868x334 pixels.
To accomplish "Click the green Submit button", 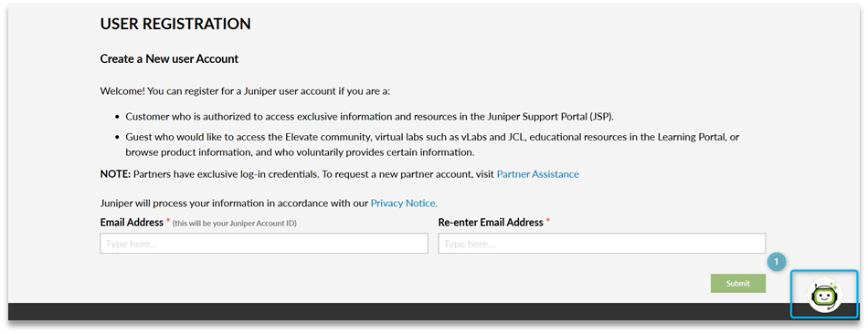I will tap(738, 283).
